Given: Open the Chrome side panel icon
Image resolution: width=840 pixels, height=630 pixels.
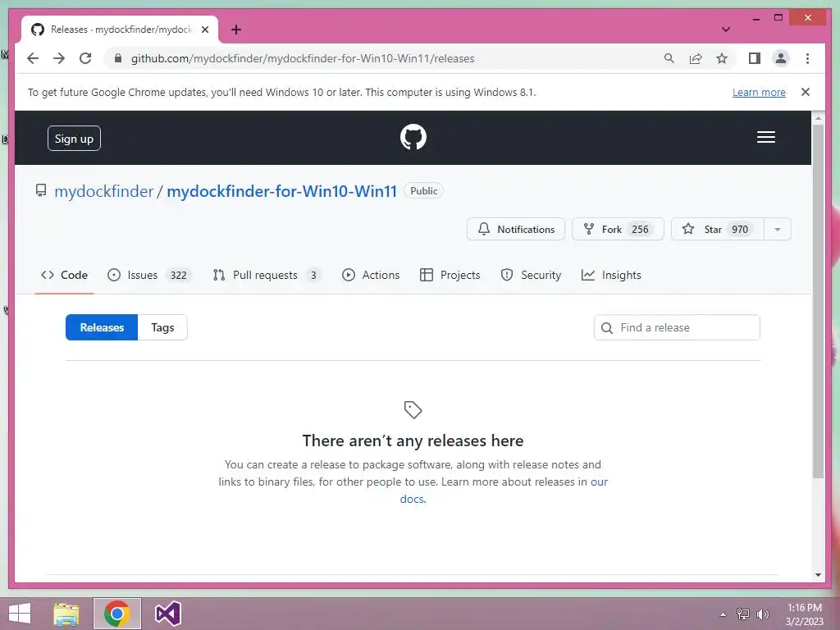Looking at the screenshot, I should (755, 58).
